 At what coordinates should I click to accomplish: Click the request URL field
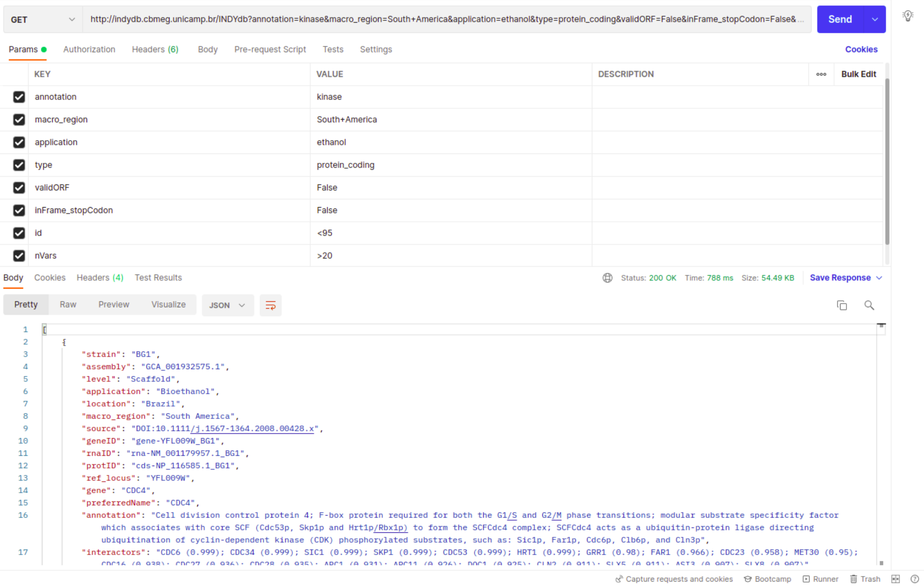(x=447, y=19)
